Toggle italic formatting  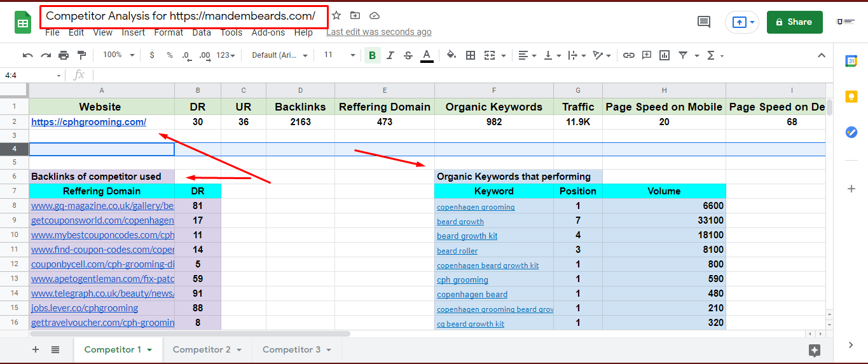[x=390, y=55]
